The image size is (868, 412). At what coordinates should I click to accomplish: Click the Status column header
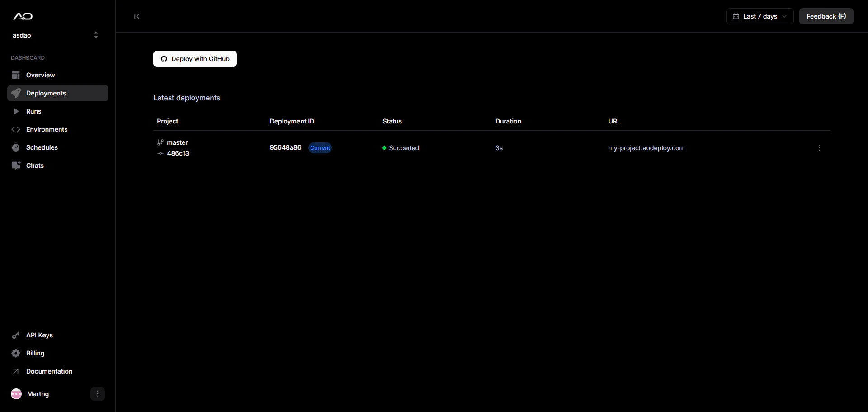coord(392,121)
